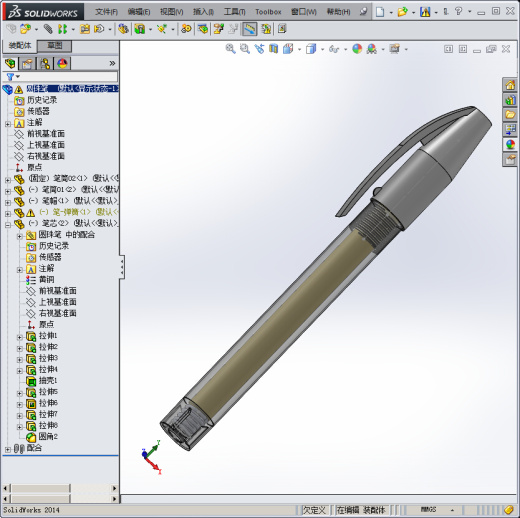This screenshot has height=518, width=520.
Task: Select the 草图 command tab
Action: point(54,46)
